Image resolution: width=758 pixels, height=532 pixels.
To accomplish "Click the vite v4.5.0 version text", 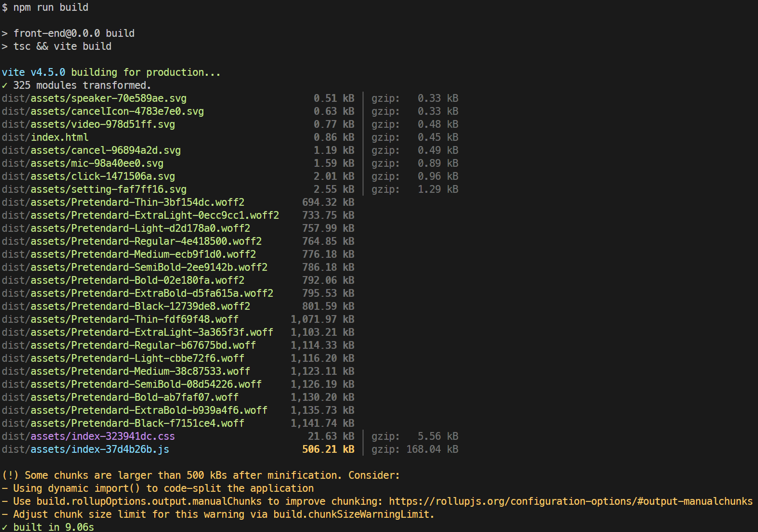I will coord(33,72).
